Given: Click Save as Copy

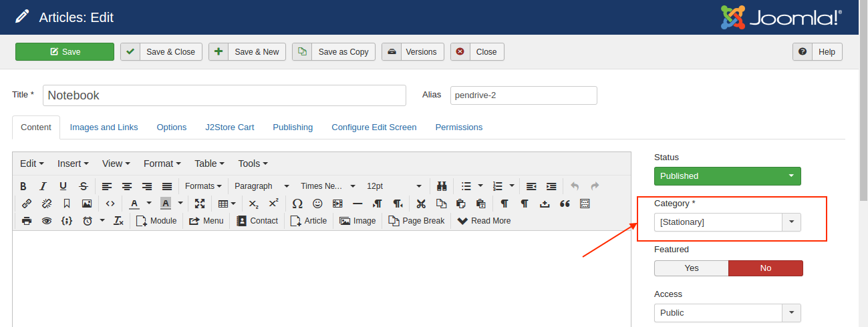Looking at the screenshot, I should click(x=333, y=52).
